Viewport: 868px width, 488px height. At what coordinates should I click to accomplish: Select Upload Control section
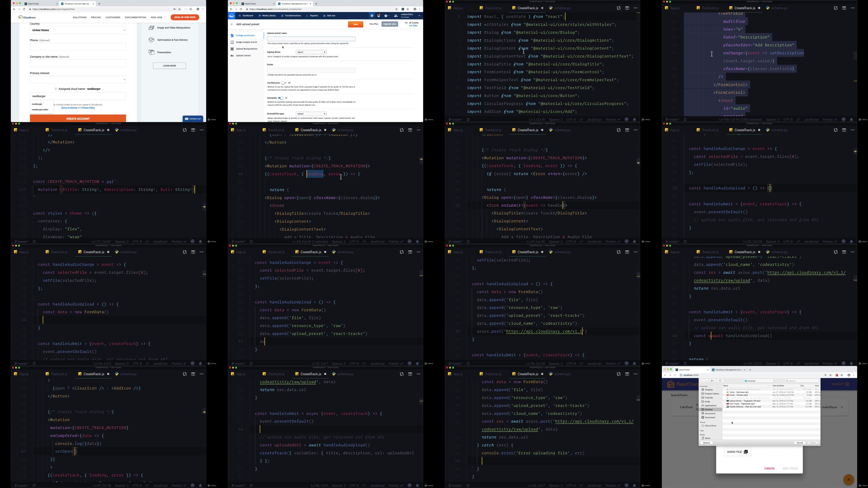[x=241, y=56]
